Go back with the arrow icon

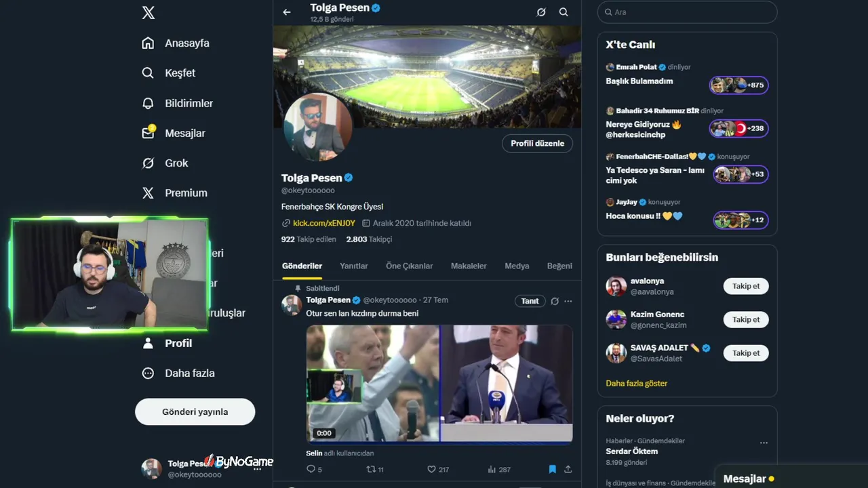point(287,12)
